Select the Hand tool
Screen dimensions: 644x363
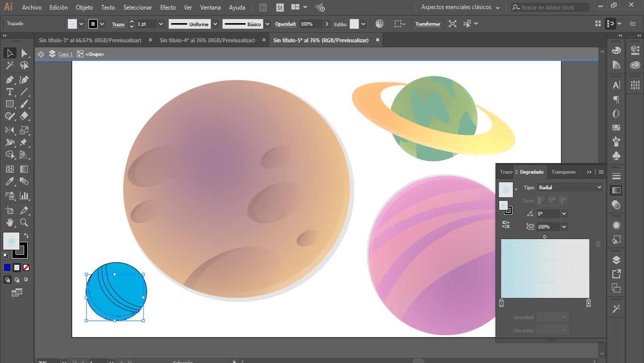(x=9, y=222)
